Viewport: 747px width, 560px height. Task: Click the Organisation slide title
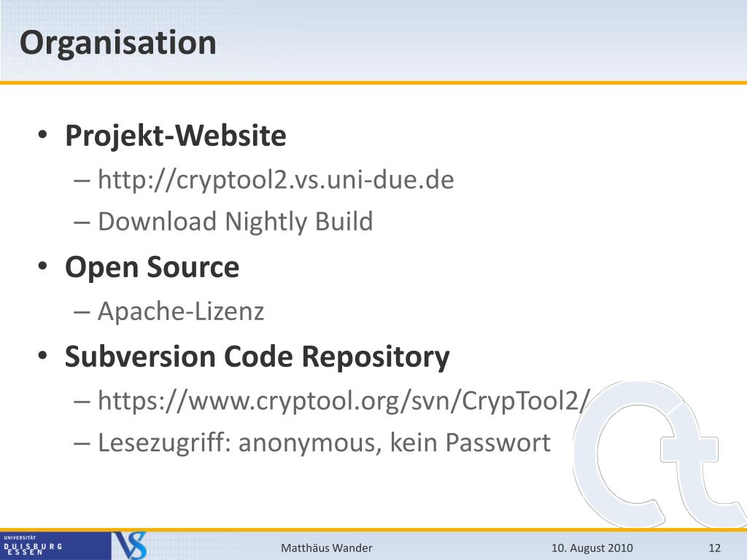point(118,42)
